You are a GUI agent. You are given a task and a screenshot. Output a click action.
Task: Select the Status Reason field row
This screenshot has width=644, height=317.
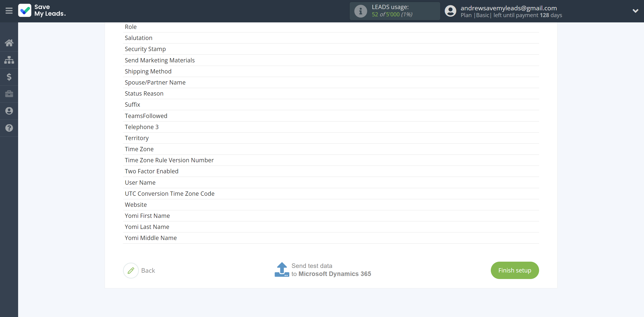[331, 94]
